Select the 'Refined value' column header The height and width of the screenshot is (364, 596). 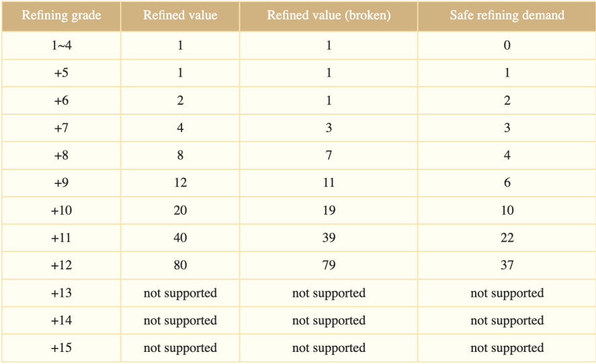click(180, 15)
